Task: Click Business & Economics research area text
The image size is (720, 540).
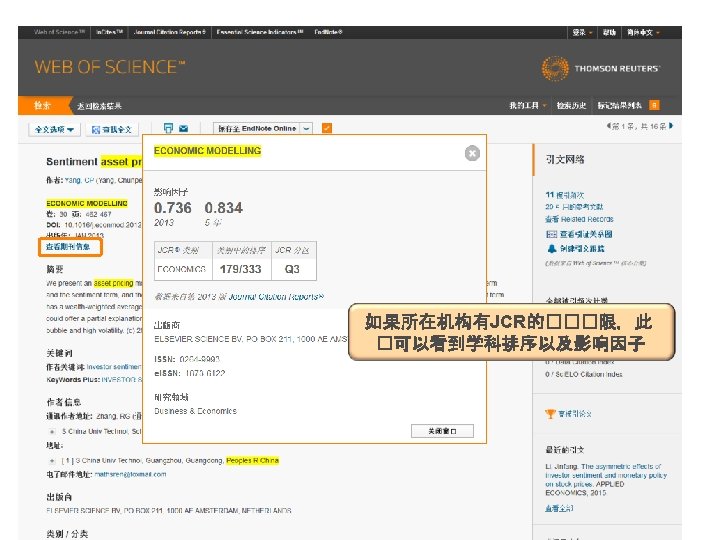Action: coord(196,411)
